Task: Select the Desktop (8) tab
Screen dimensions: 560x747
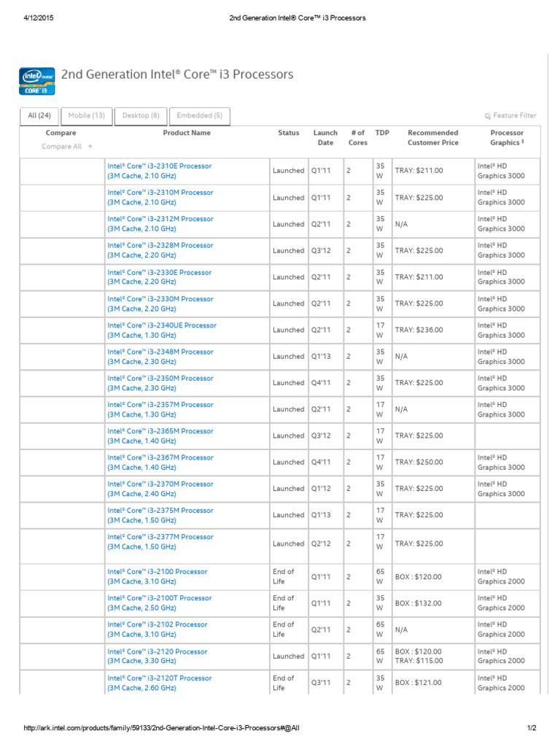Action: (x=141, y=115)
